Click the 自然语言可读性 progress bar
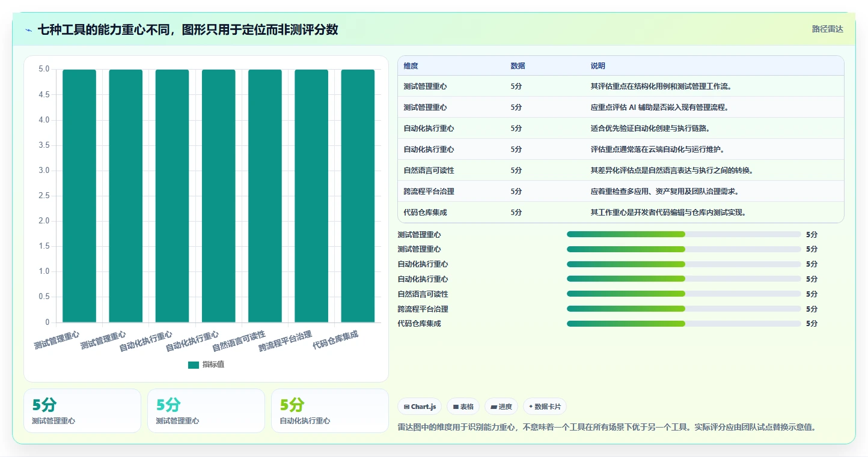This screenshot has height=457, width=868. [684, 294]
